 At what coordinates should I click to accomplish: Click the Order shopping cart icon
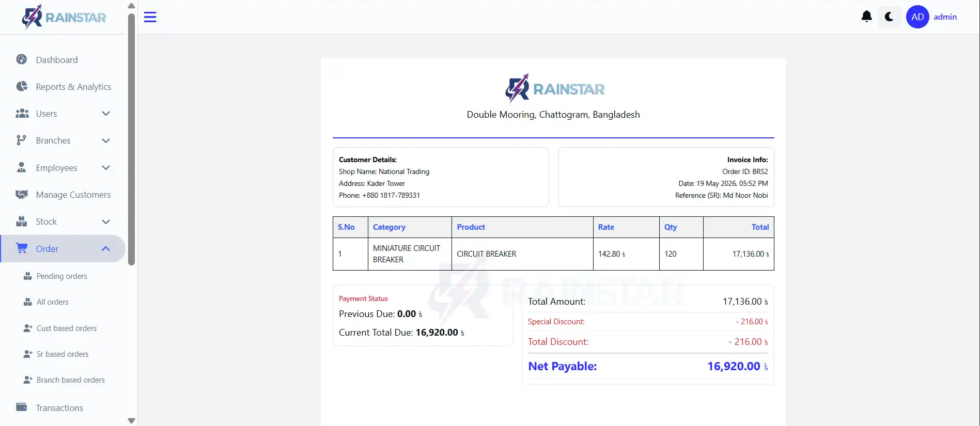click(22, 248)
